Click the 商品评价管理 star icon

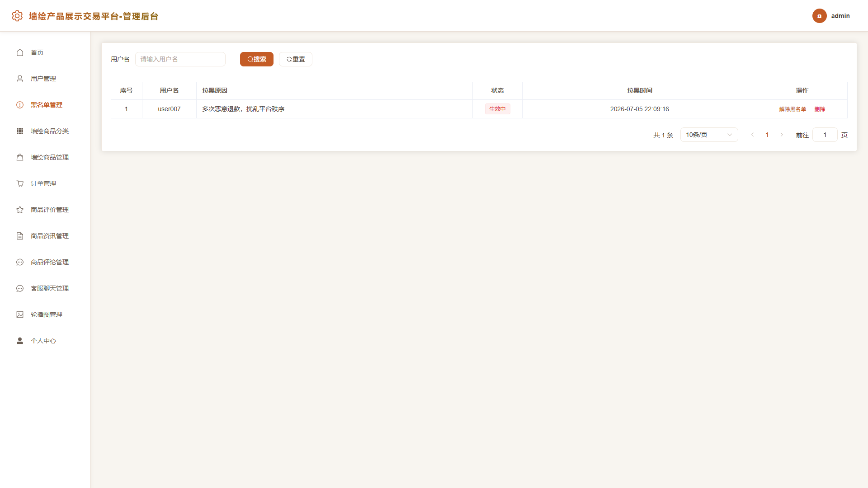pyautogui.click(x=20, y=210)
